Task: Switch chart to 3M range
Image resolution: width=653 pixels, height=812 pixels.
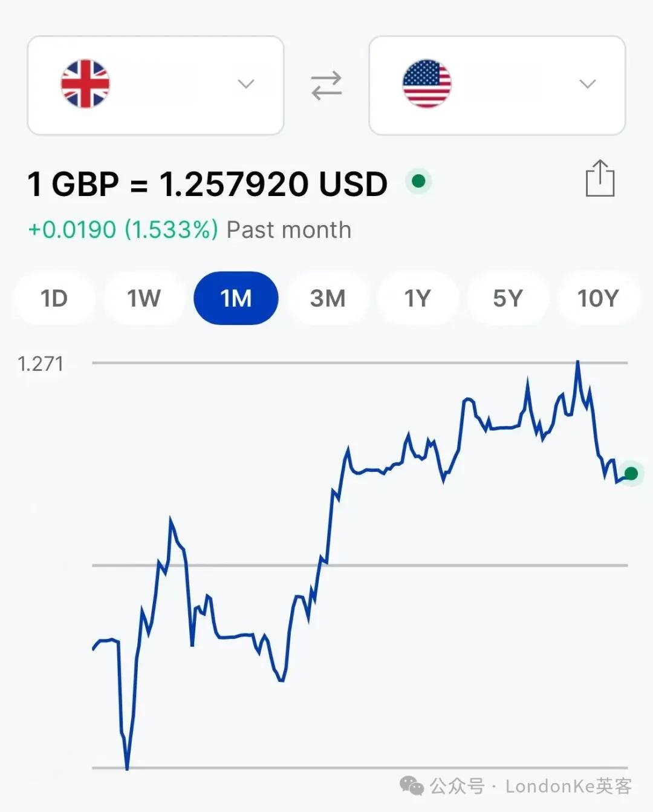Action: (x=328, y=298)
